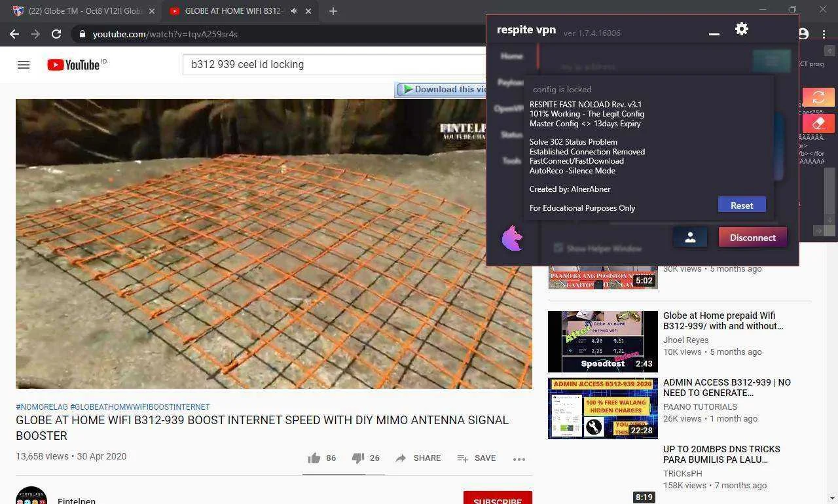Open "ADMIN ACCESS B312-939 | NO NEED TO GENERATE" title
838x504 pixels.
pos(727,387)
